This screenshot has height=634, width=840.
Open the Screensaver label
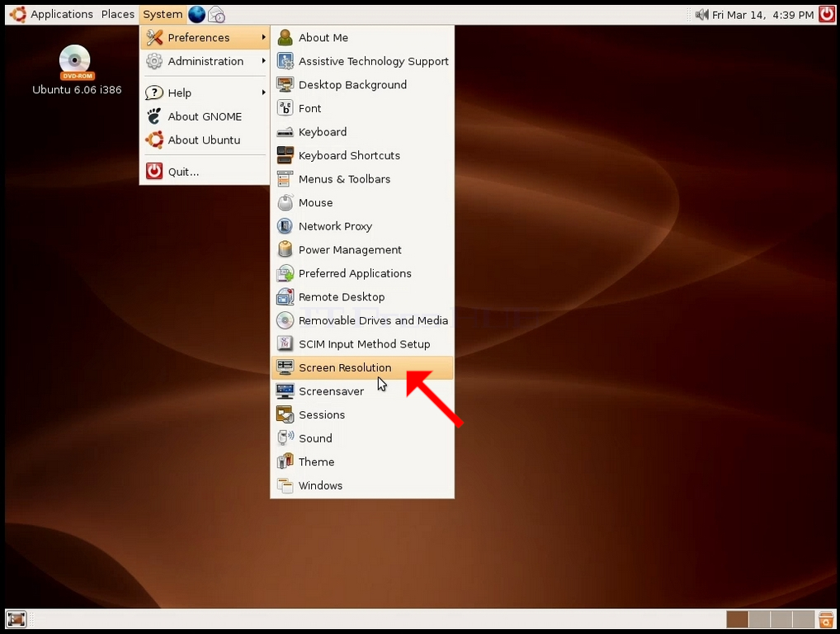coord(332,391)
